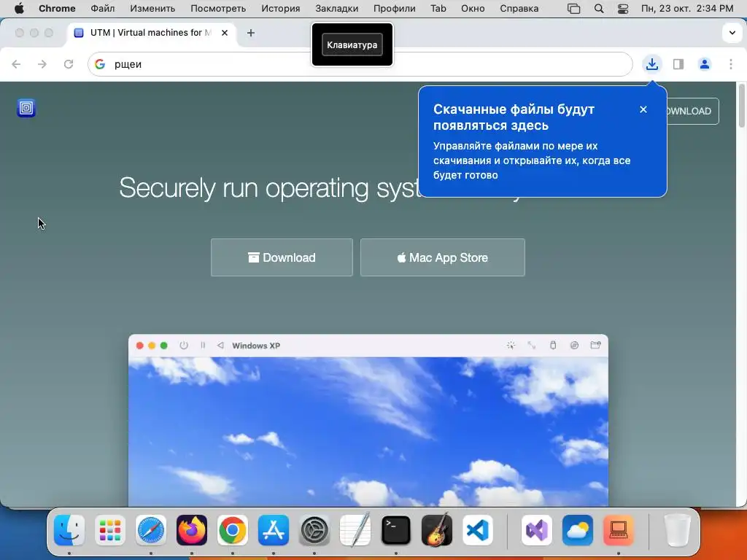Open the Профили menu
This screenshot has height=560, width=747.
coord(395,9)
